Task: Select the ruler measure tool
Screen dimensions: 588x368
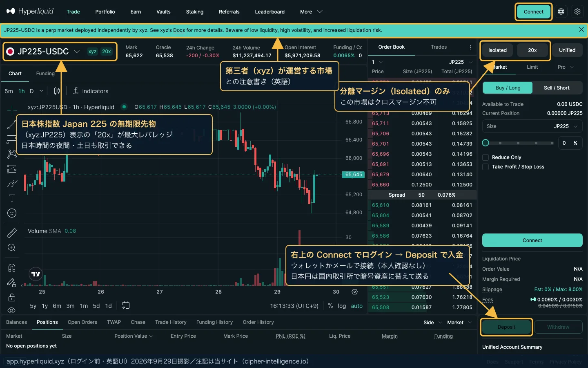Action: pos(12,233)
